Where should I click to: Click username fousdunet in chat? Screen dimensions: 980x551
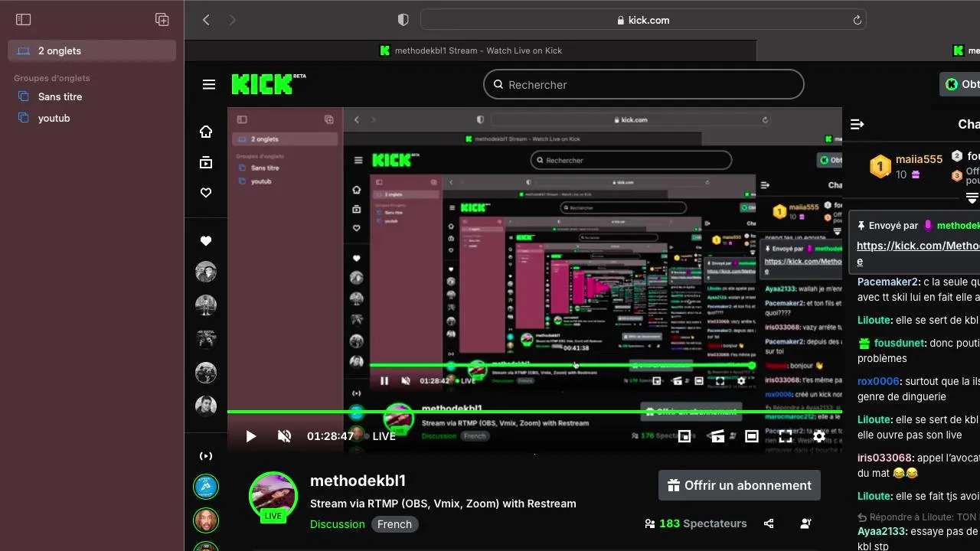(900, 343)
